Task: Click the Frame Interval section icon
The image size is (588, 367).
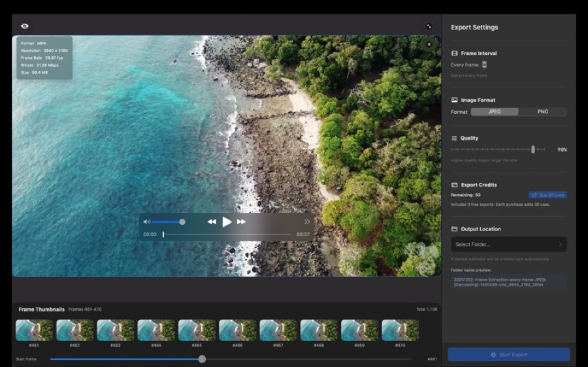Action: (x=455, y=54)
